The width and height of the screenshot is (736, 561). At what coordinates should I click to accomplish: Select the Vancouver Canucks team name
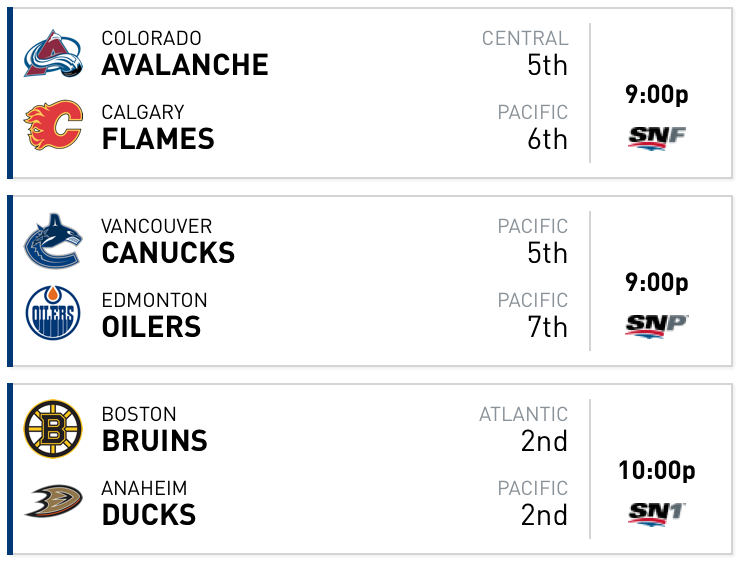pyautogui.click(x=168, y=241)
